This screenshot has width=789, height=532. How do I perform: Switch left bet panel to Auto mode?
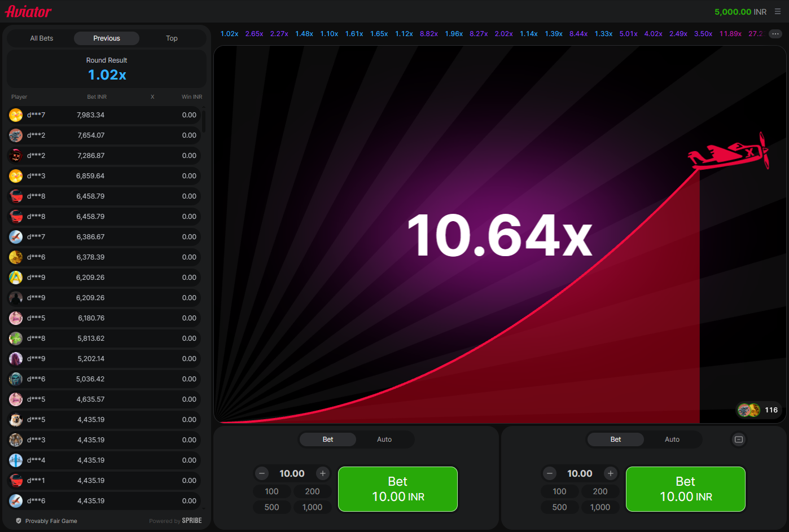click(384, 439)
